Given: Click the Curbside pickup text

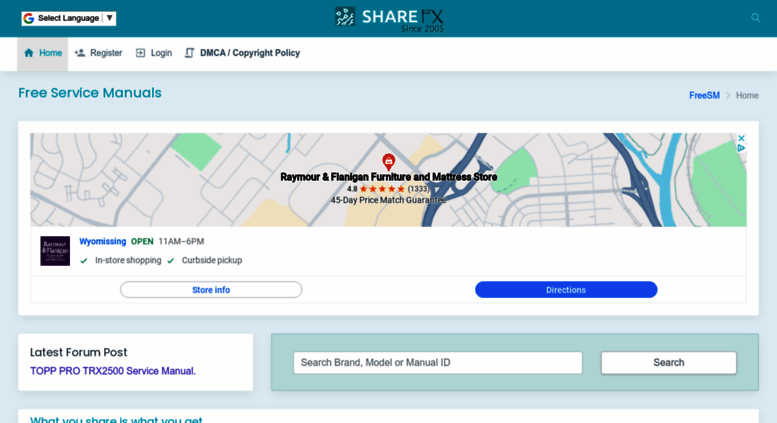Looking at the screenshot, I should [x=212, y=261].
